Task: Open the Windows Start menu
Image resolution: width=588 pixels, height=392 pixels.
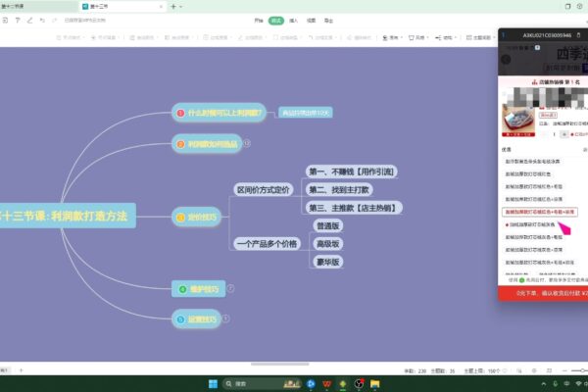Action: (213, 384)
